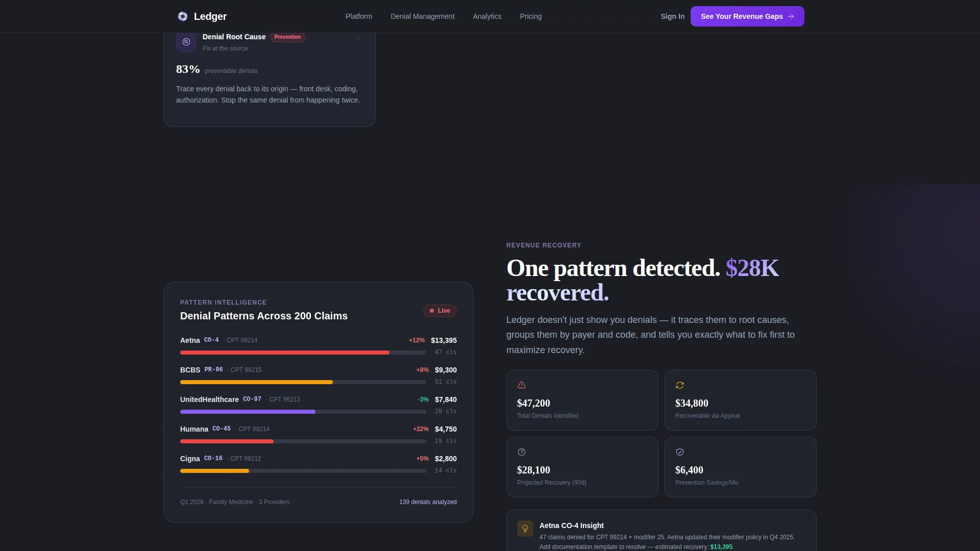Click the UnitedHealthcare purple progress bar
This screenshot has width=980, height=551.
[248, 412]
